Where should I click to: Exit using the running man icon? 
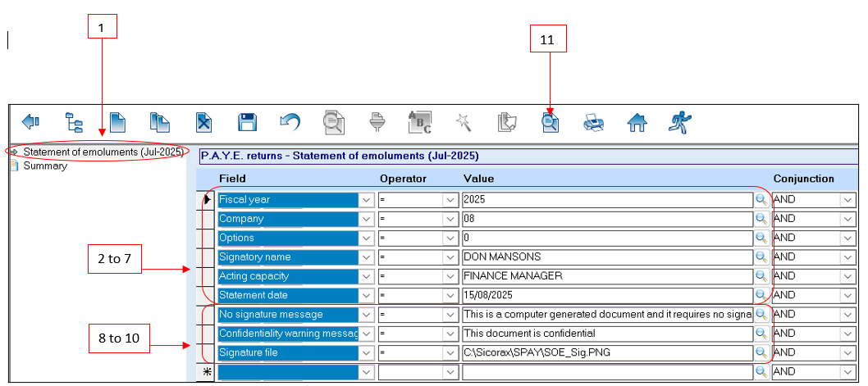pyautogui.click(x=680, y=121)
